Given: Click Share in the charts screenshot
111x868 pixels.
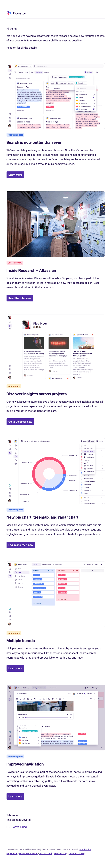Looking at the screenshot, I should coord(83,441).
